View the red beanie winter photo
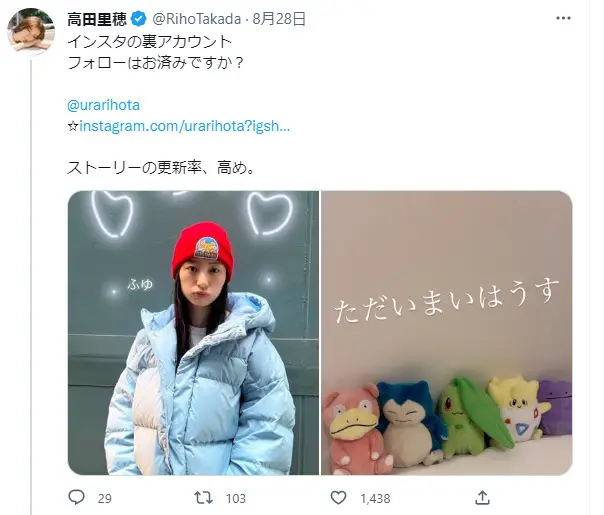This screenshot has height=515, width=604. pyautogui.click(x=193, y=333)
